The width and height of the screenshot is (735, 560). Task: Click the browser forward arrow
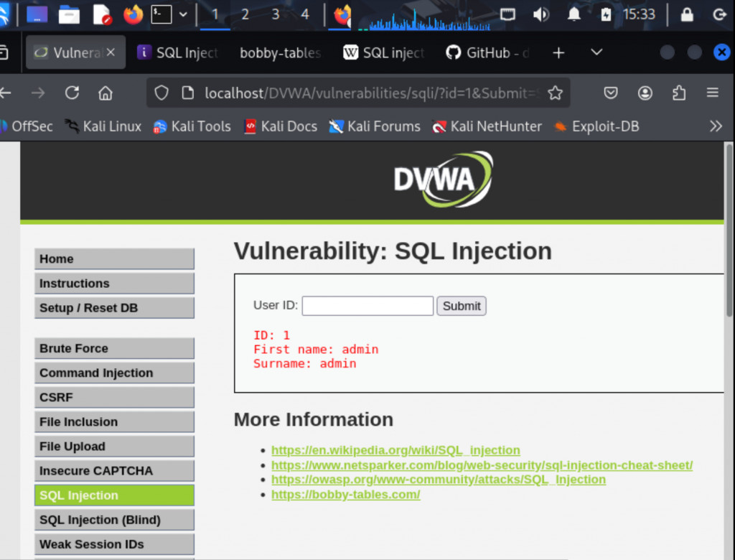click(x=38, y=93)
